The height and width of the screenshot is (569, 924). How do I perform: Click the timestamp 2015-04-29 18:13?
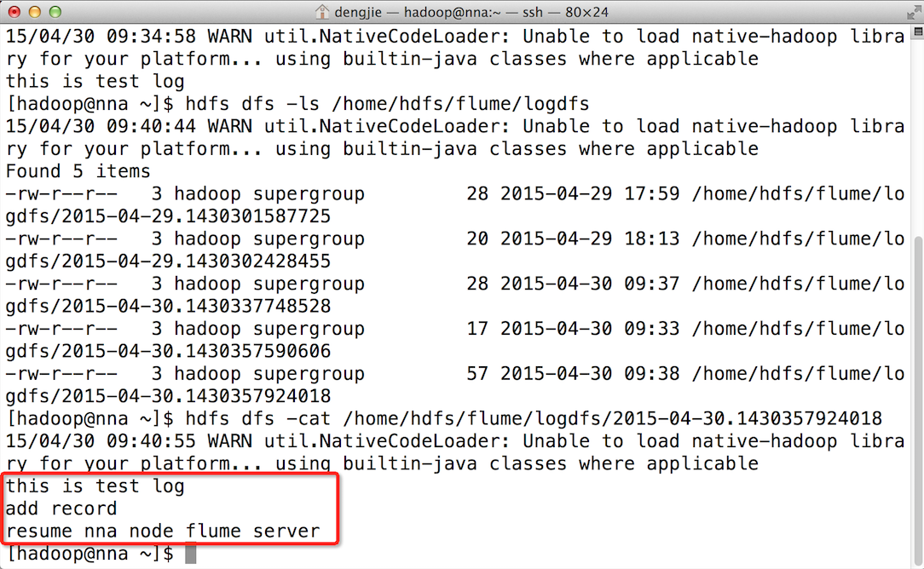(x=590, y=239)
